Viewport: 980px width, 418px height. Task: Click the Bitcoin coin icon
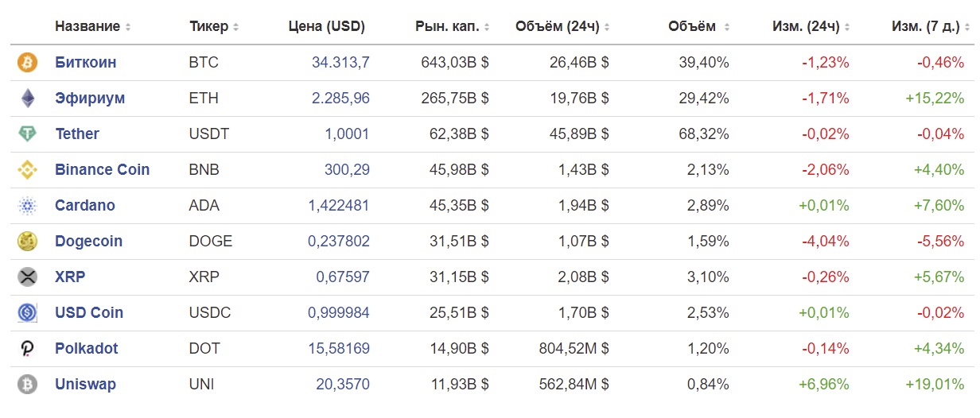(27, 63)
